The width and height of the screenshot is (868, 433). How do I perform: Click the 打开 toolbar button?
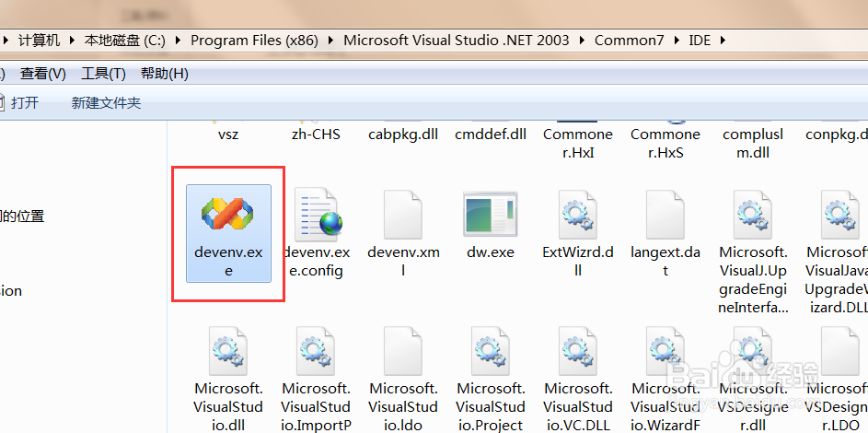click(x=24, y=103)
